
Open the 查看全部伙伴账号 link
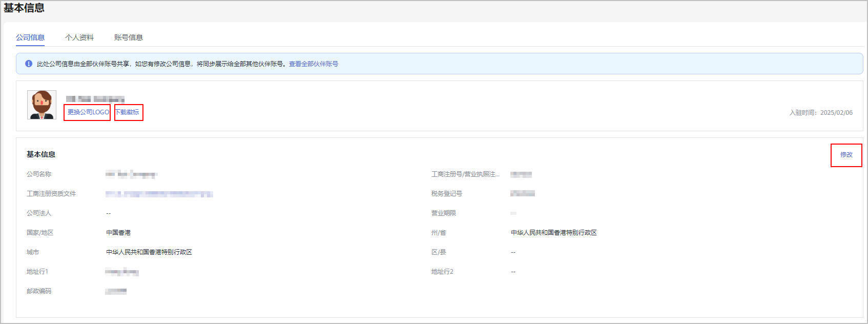click(314, 64)
